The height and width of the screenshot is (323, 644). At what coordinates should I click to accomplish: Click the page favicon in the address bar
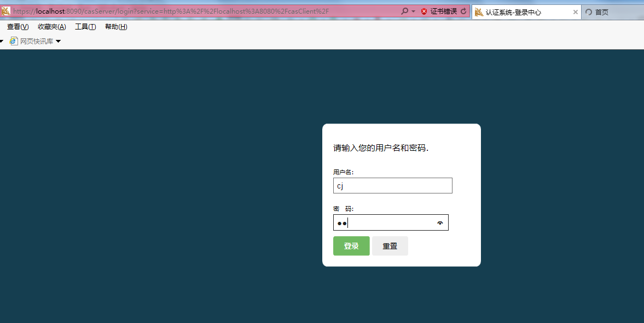pos(5,11)
